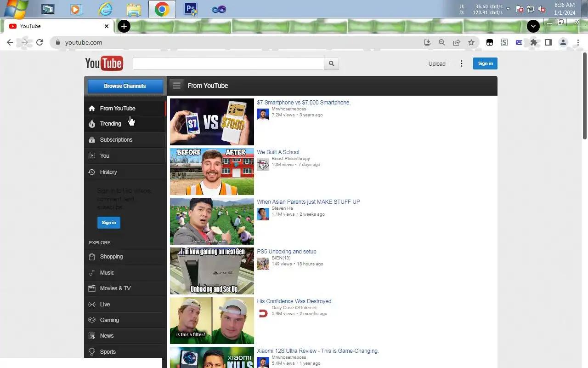Open Chrome's three-dot main menu

coord(578,42)
